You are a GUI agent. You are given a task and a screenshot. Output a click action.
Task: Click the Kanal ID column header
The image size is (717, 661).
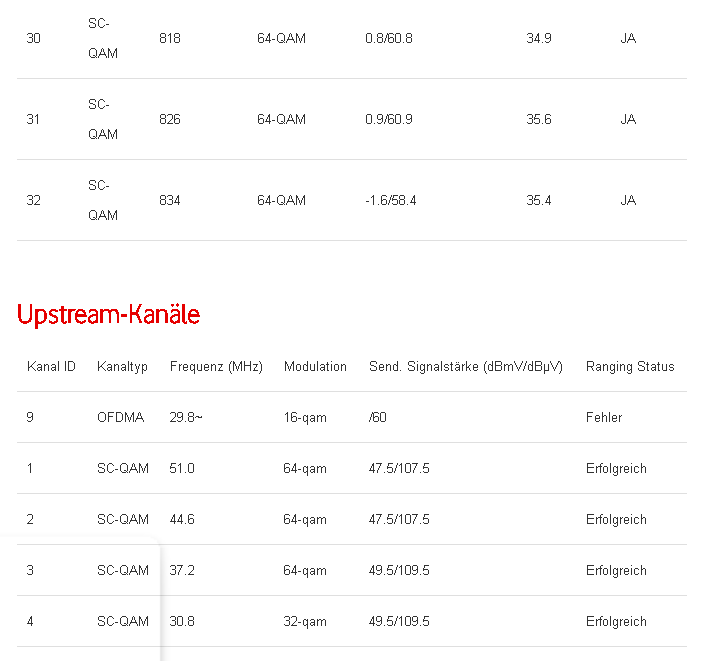[51, 367]
